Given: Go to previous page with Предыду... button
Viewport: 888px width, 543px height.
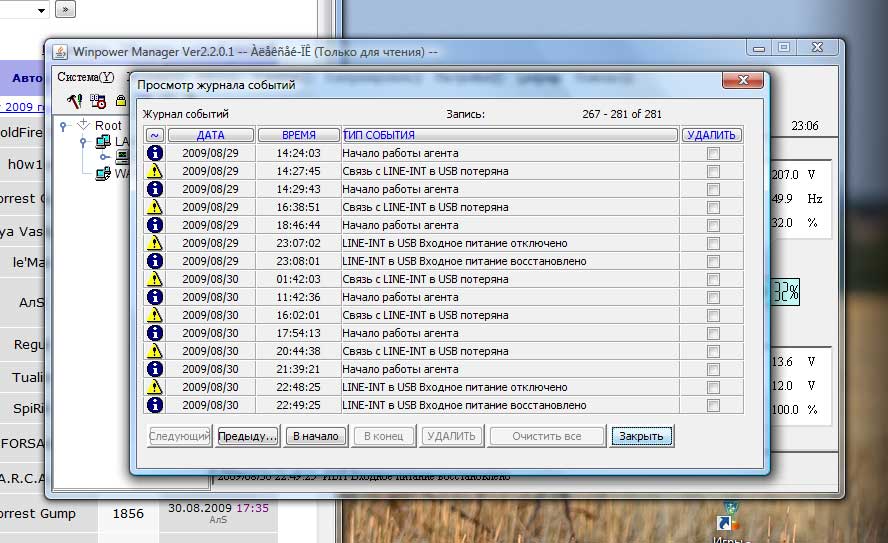Looking at the screenshot, I should (x=247, y=436).
